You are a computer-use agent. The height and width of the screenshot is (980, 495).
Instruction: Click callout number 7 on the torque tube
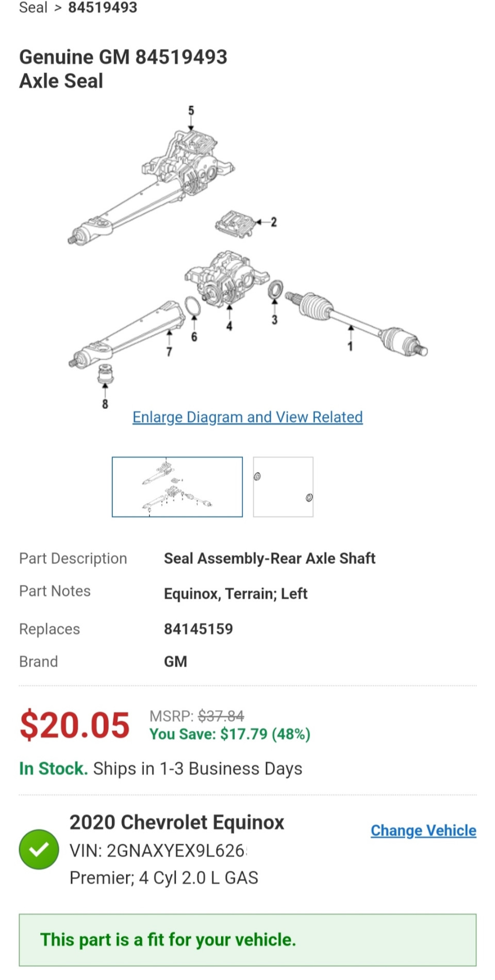pyautogui.click(x=169, y=352)
